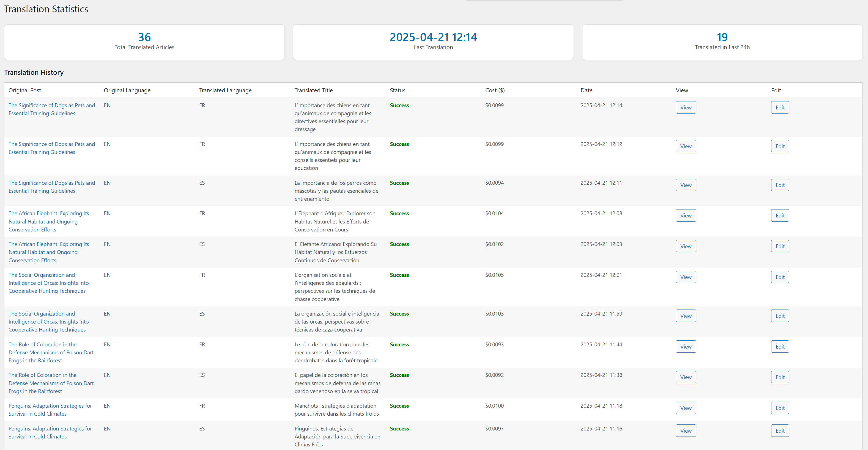Select the $0.0092 cost cell
This screenshot has height=450, width=868.
(494, 375)
